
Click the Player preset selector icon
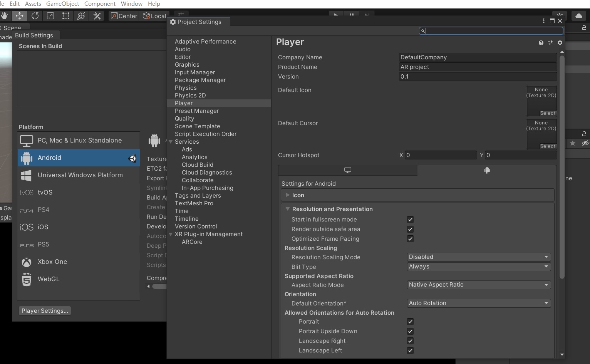[550, 43]
